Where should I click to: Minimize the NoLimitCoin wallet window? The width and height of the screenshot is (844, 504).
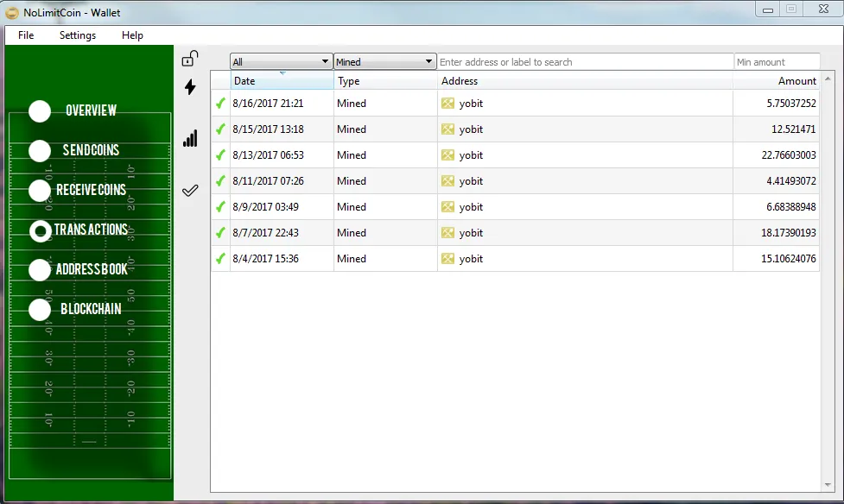(x=768, y=9)
